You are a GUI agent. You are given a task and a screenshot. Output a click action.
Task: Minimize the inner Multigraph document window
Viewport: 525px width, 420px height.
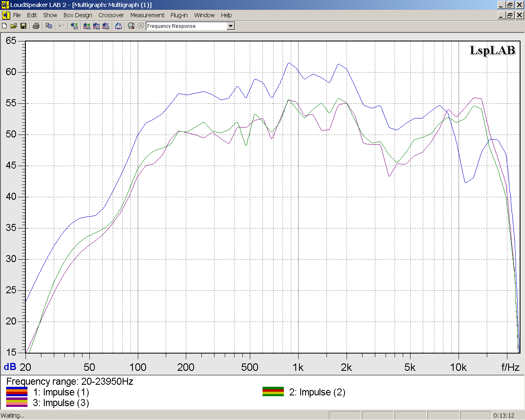point(501,15)
